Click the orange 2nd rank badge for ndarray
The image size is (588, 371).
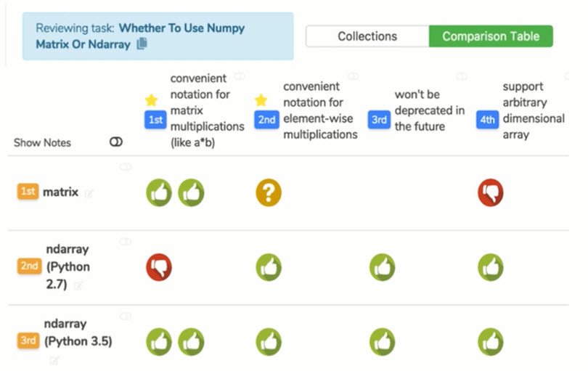point(29,266)
